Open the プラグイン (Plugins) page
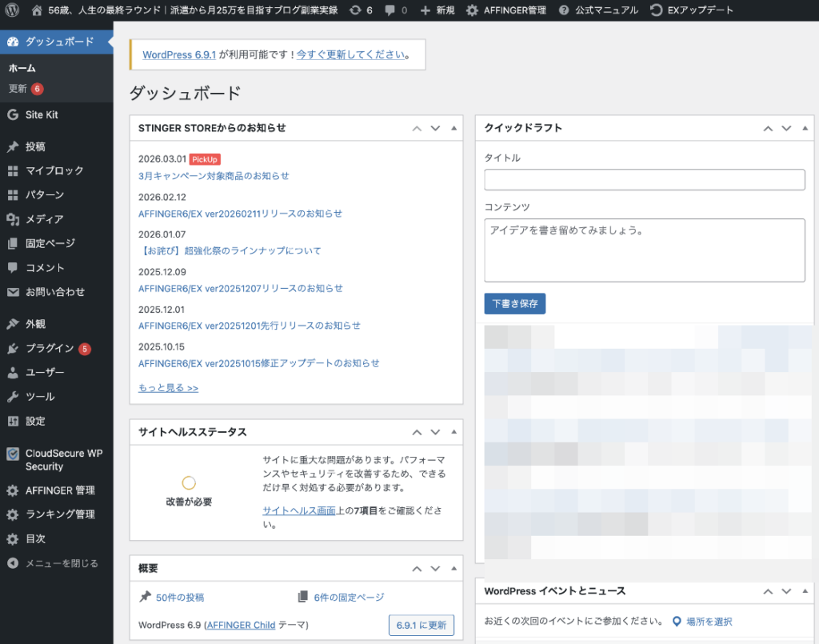 (x=44, y=348)
